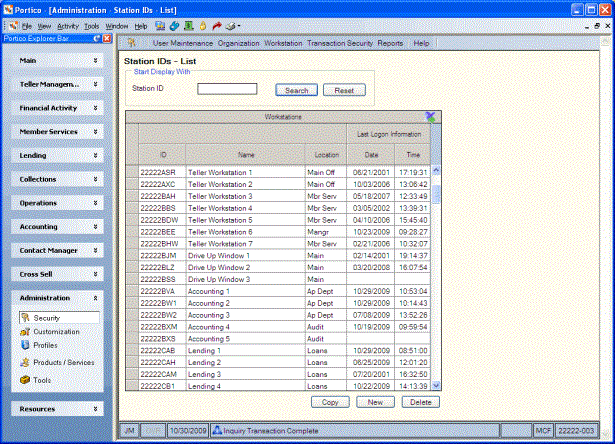Click the Portico application logo icon in menu bar
Image resolution: width=615 pixels, height=444 pixels.
tap(13, 26)
